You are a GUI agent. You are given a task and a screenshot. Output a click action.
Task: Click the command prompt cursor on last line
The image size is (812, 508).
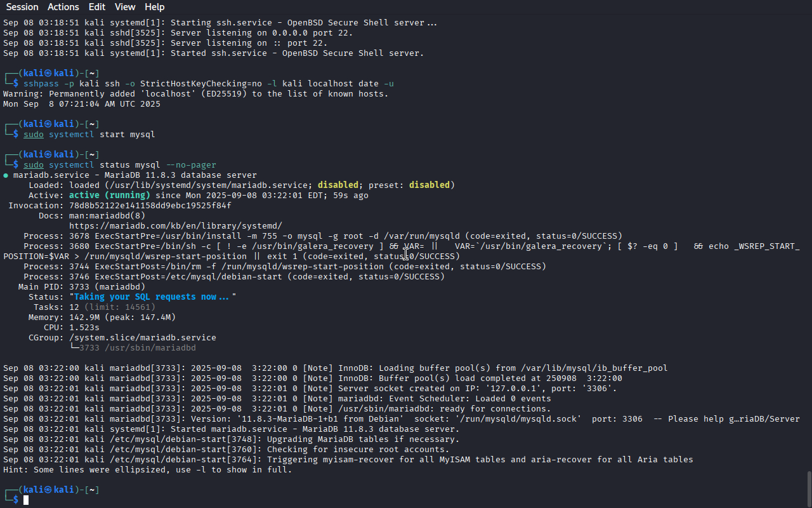(x=26, y=500)
